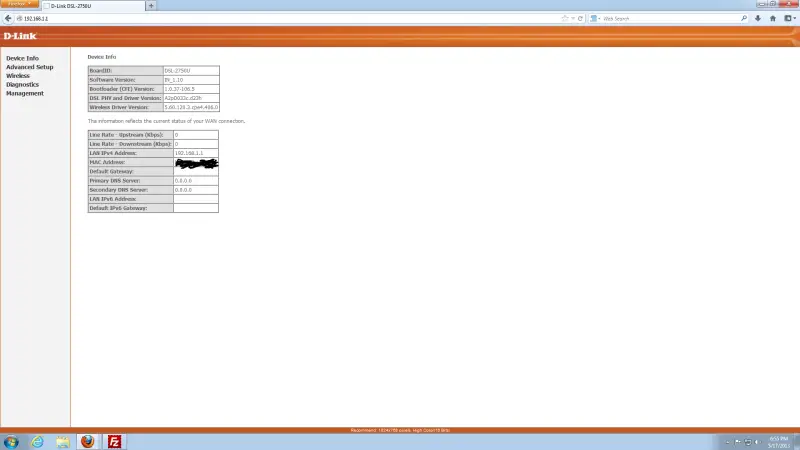Click the Device Info page heading
This screenshot has width=800, height=450.
(x=102, y=57)
